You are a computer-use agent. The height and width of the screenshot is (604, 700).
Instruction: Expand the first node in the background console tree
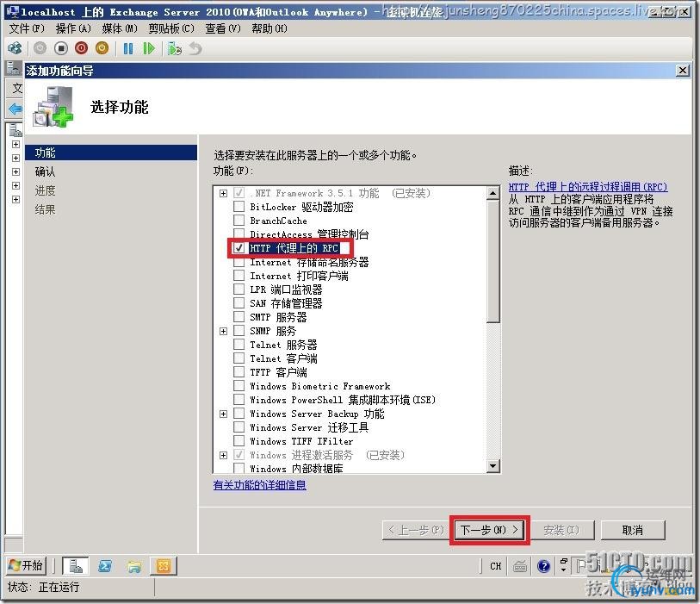(x=15, y=144)
